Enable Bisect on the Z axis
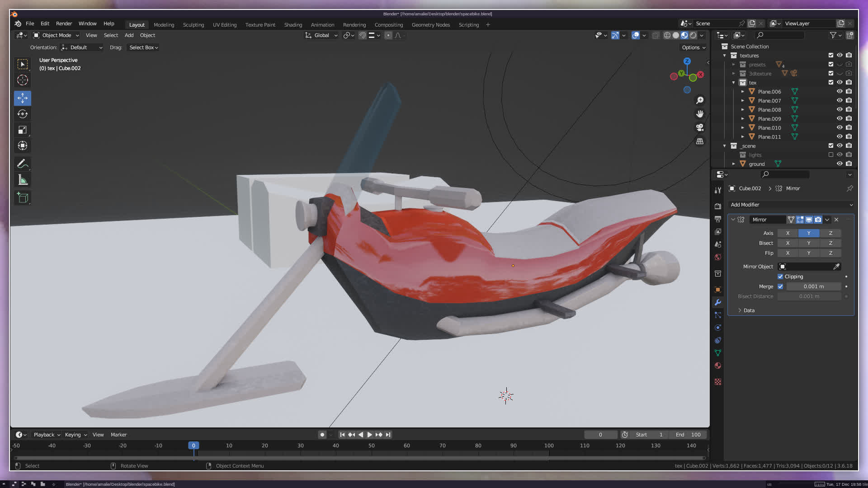Image resolution: width=868 pixels, height=488 pixels. tap(830, 243)
